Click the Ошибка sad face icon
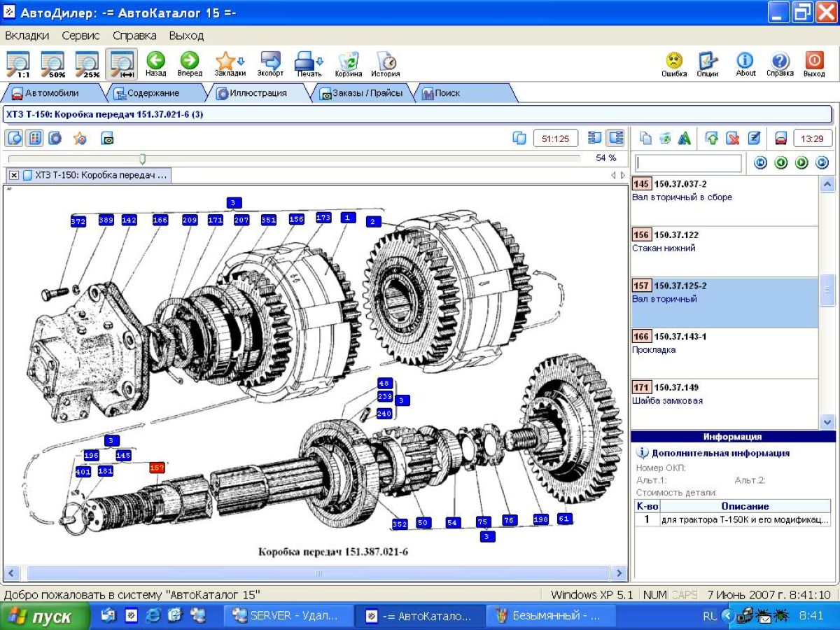840x630 pixels. 674,63
